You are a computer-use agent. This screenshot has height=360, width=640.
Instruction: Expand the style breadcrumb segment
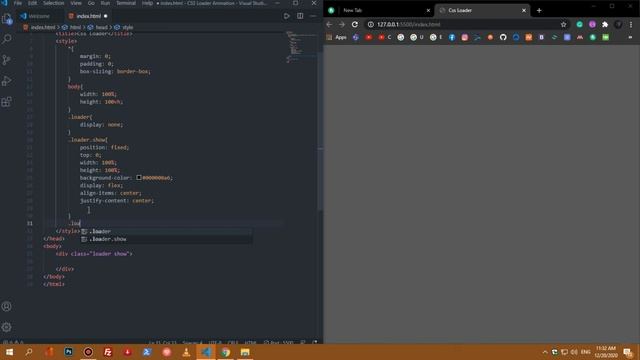(127, 27)
